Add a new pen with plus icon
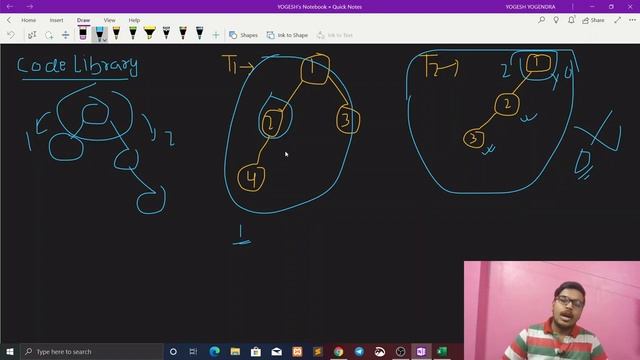 click(x=216, y=35)
